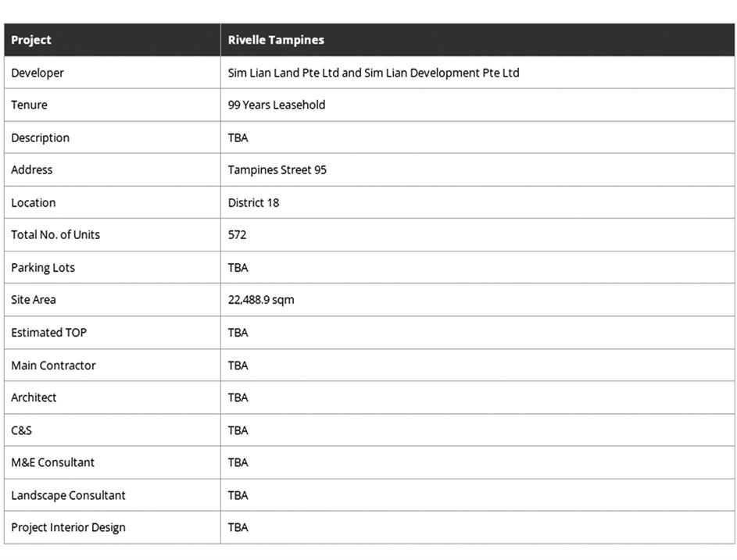This screenshot has width=737, height=560.
Task: Click the Project Interior Design label
Action: 68,527
